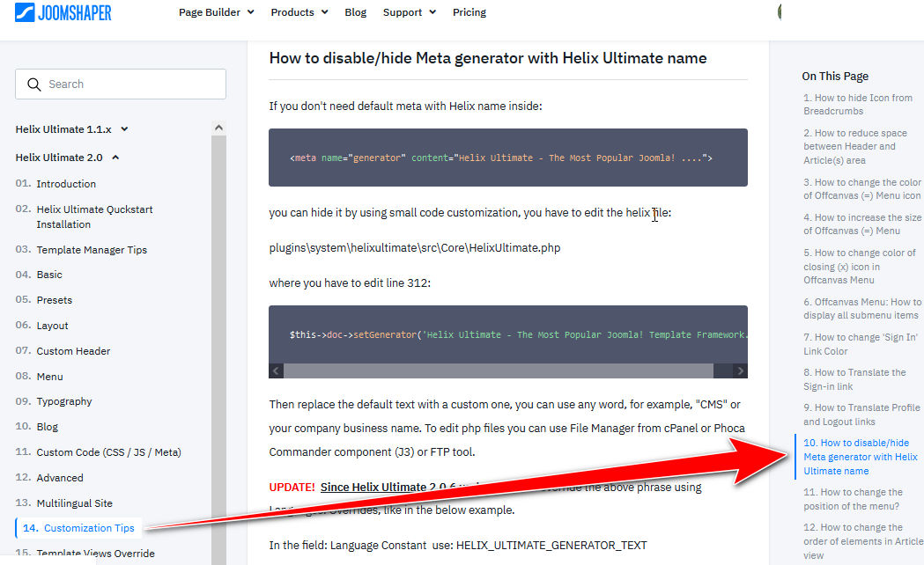This screenshot has height=565, width=924.
Task: Jump to 'change the order of elements in Article view'
Action: pos(862,541)
